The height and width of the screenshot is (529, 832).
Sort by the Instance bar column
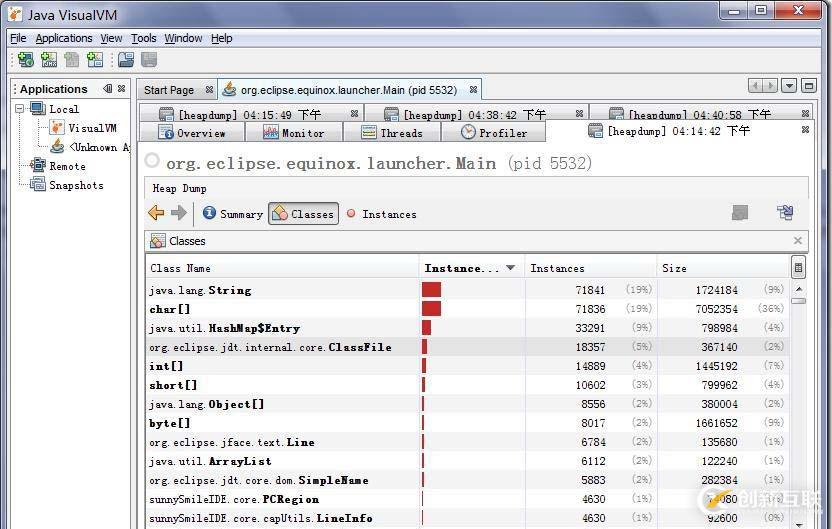click(x=472, y=268)
